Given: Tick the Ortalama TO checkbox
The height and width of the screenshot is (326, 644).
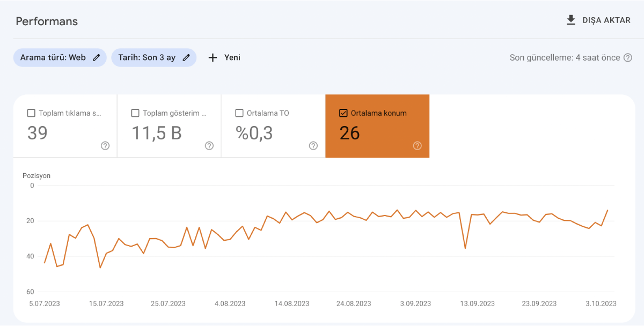Looking at the screenshot, I should point(239,113).
